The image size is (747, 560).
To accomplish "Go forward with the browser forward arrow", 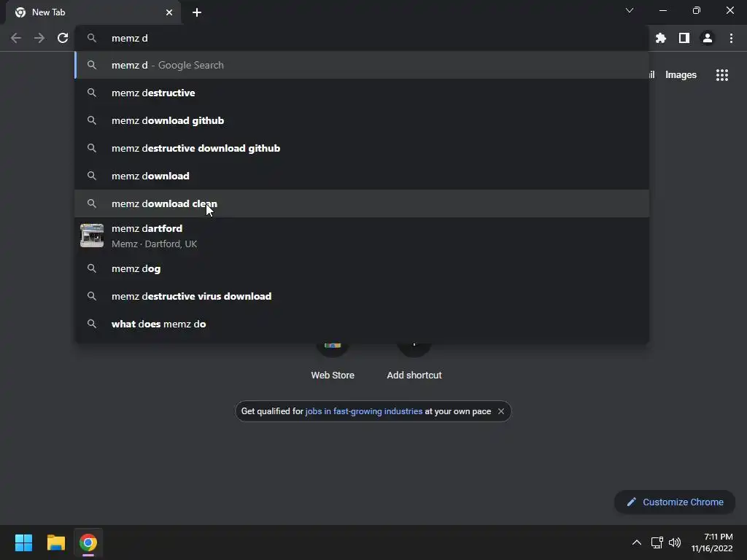I will point(39,38).
